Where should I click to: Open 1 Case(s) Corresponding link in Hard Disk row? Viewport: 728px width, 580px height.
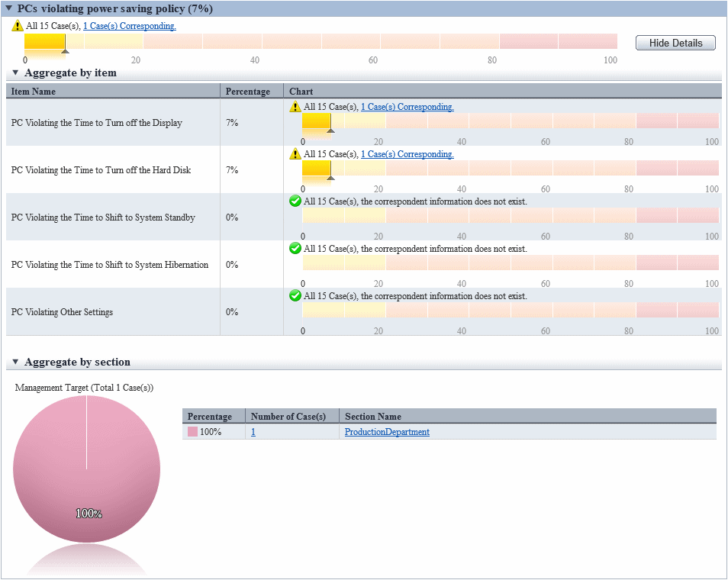[407, 154]
